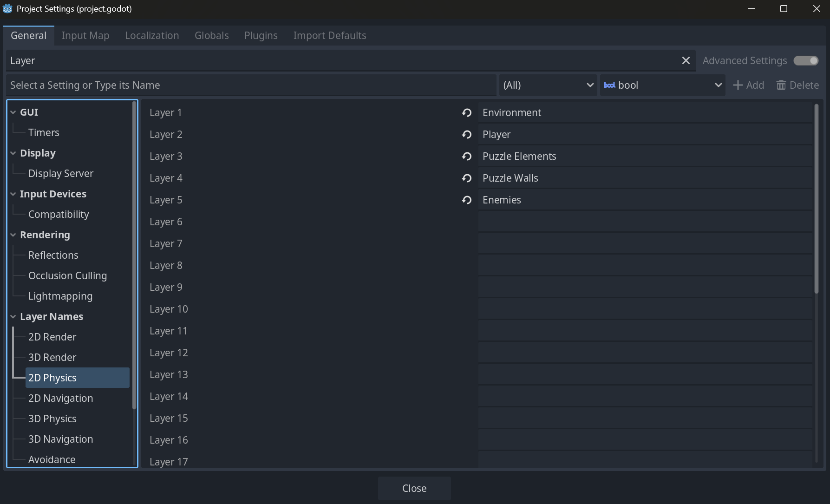This screenshot has height=504, width=830.
Task: Revert the Enemies layer name
Action: click(466, 200)
